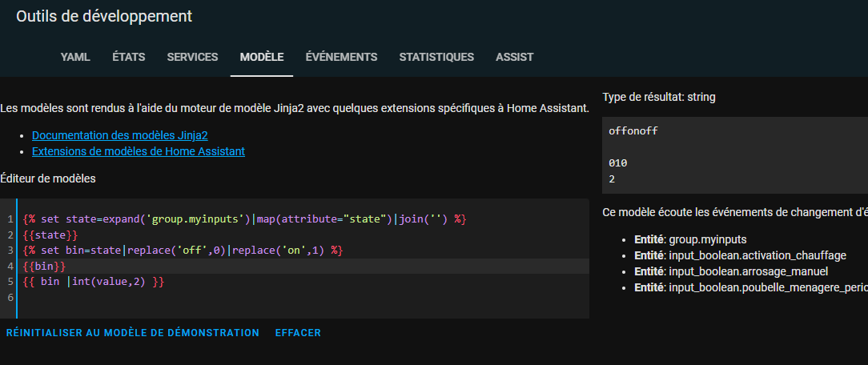Open Documentation des modèles Jinja2 link

[x=120, y=135]
